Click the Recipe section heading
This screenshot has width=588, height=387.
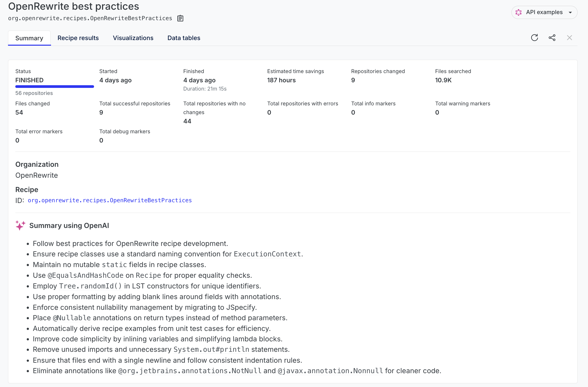(27, 190)
